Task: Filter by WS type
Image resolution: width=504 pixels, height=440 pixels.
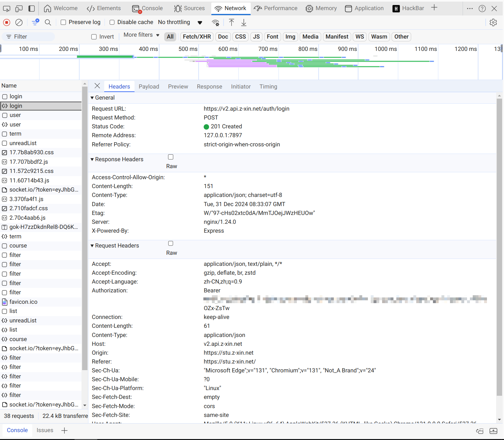Action: (360, 37)
